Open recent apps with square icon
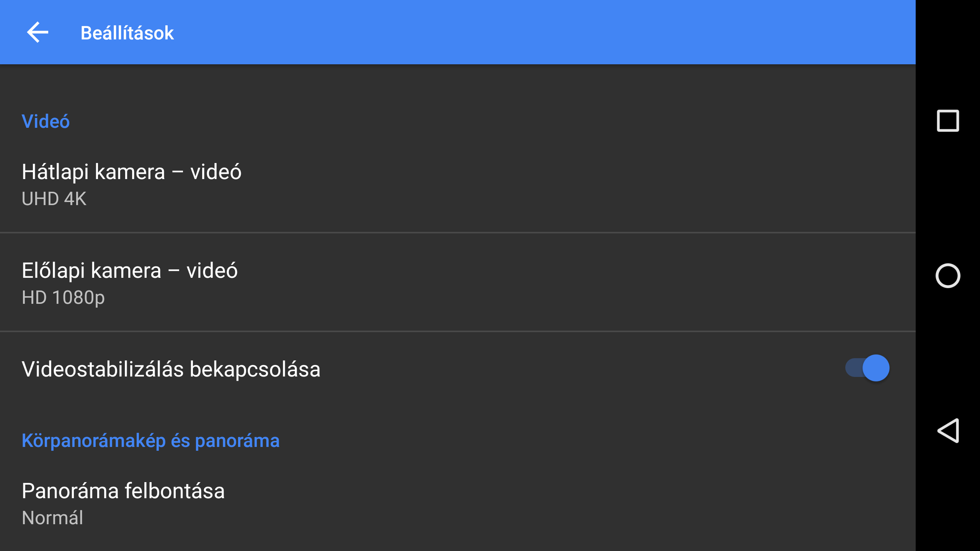 click(947, 121)
